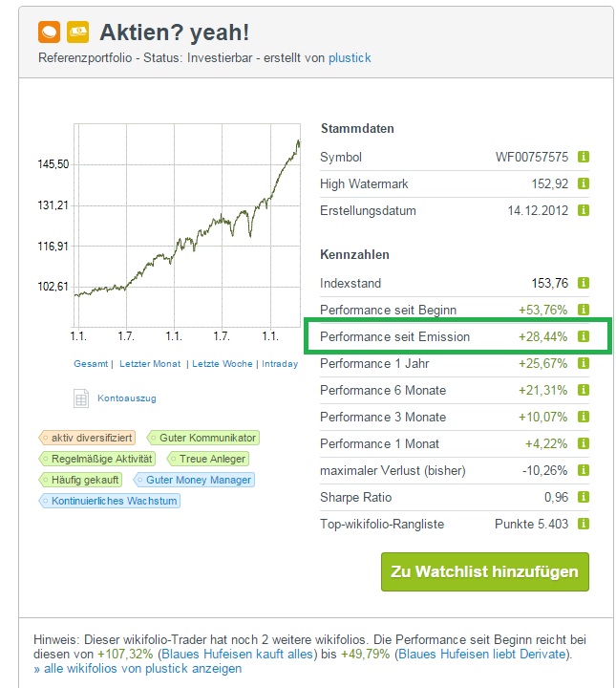This screenshot has height=688, width=616.
Task: Click the yellow money icon beside the title
Action: tap(78, 32)
